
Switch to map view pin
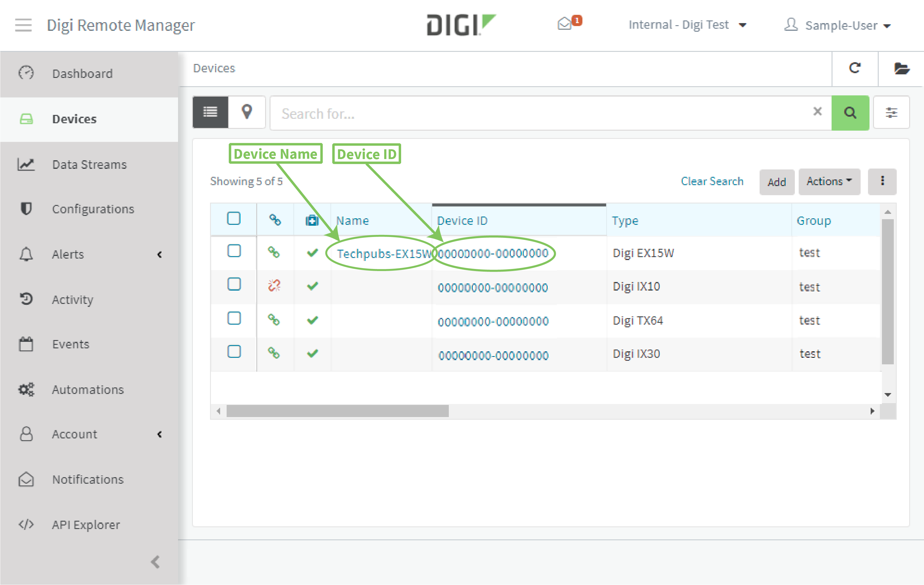click(247, 112)
